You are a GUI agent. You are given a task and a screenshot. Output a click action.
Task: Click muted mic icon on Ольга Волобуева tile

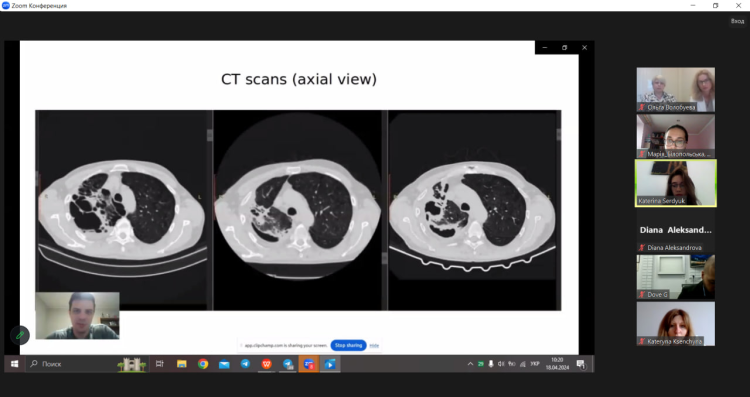tap(642, 108)
